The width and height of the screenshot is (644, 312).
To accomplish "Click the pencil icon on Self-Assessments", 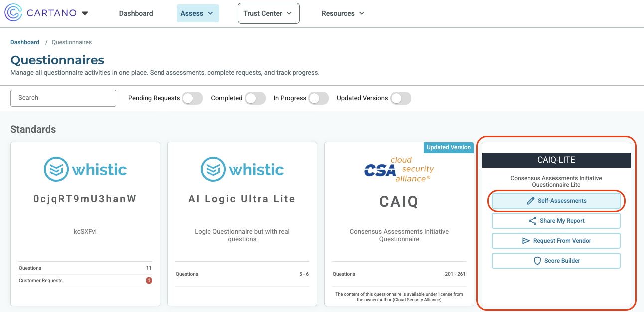I will (530, 201).
